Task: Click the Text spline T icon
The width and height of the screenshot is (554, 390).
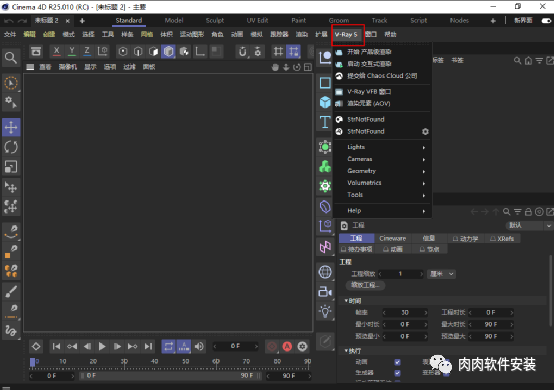Action: click(325, 122)
